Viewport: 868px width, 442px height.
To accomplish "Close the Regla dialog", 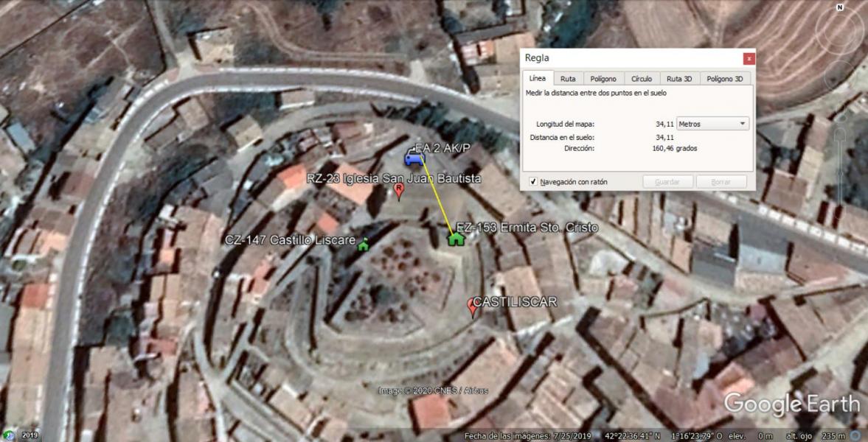I will coord(749,58).
